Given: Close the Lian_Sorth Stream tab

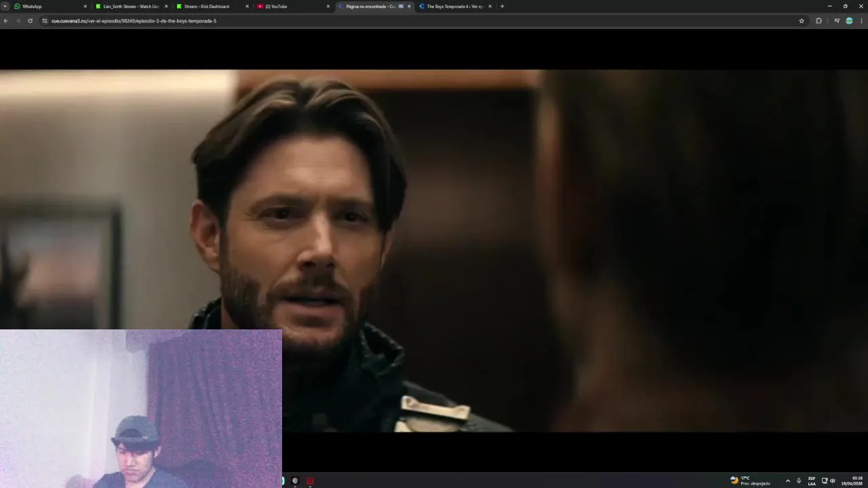Looking at the screenshot, I should click(166, 6).
